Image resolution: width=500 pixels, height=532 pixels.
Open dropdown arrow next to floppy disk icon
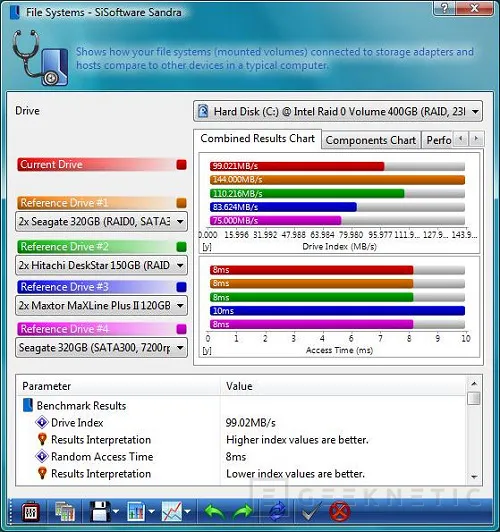point(116,511)
